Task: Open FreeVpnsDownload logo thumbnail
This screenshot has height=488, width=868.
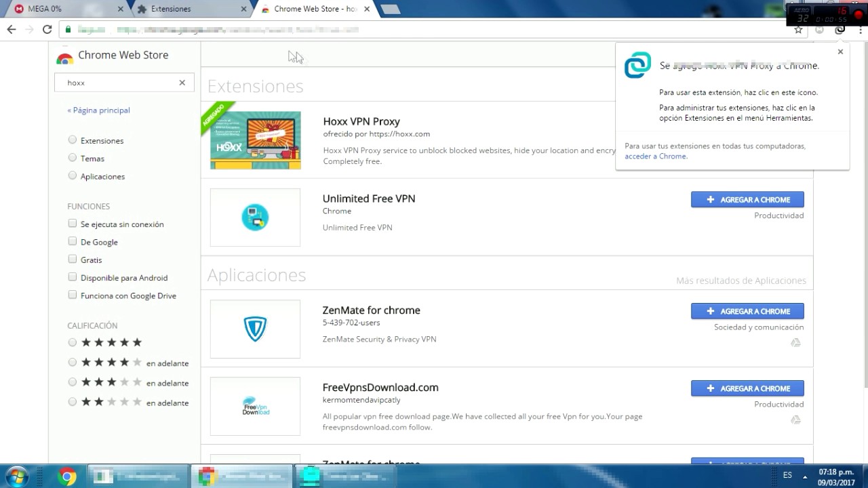Action: point(255,406)
